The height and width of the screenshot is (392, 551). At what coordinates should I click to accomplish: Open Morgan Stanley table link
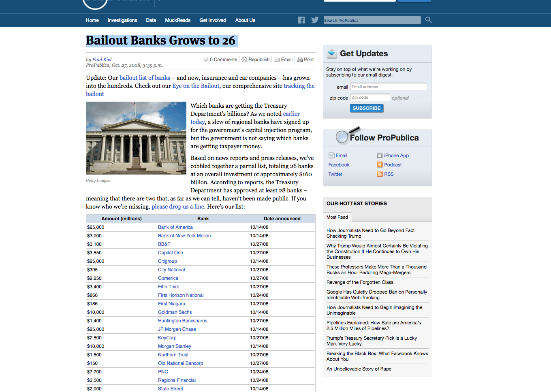175,346
